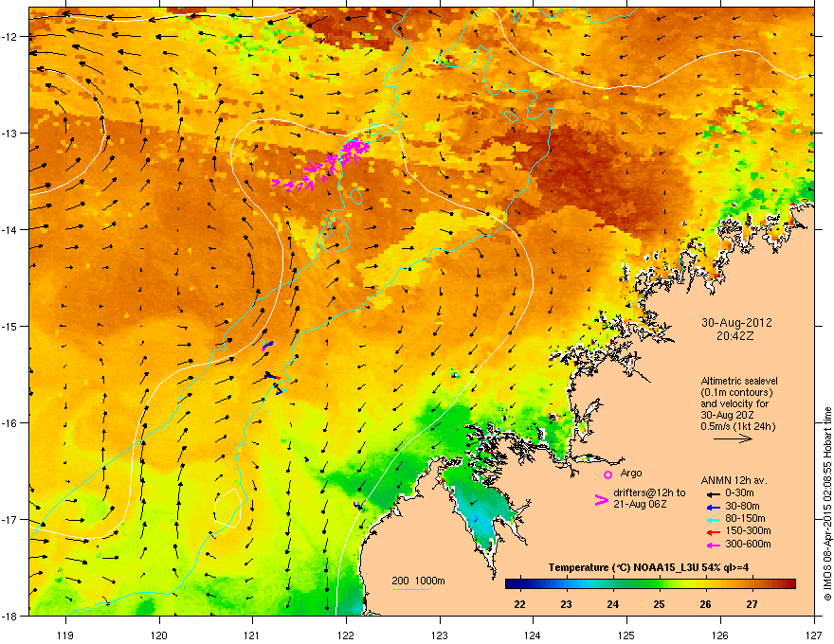834x644 pixels.
Task: Click the '30-Aug-2012' date label
Action: (736, 323)
